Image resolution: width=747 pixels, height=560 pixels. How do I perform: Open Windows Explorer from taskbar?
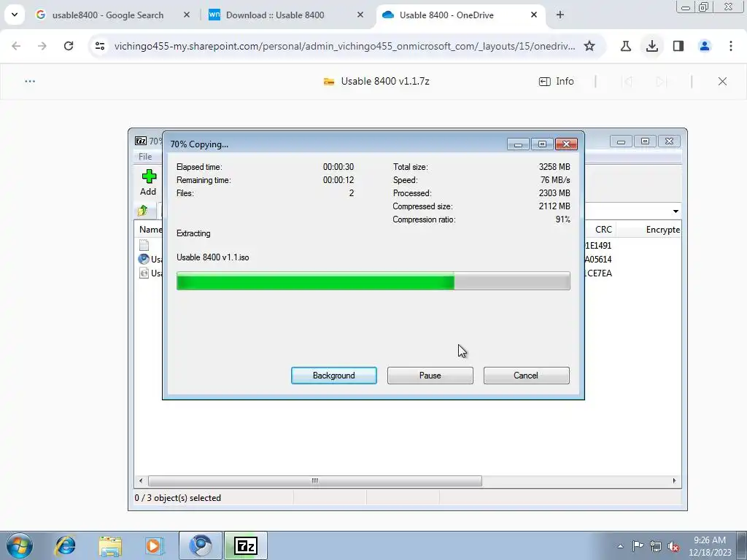pos(110,545)
